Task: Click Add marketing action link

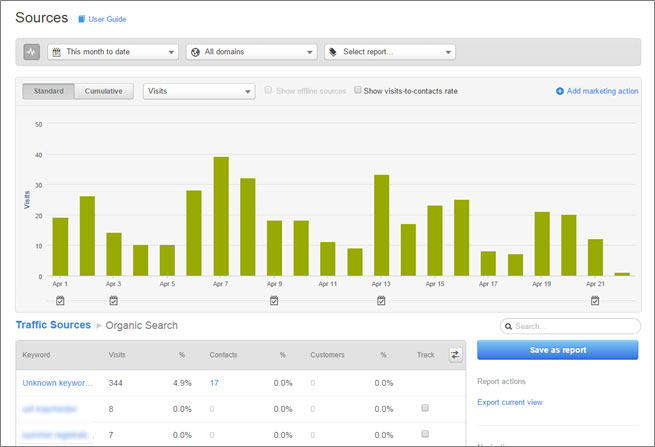Action: pos(602,91)
